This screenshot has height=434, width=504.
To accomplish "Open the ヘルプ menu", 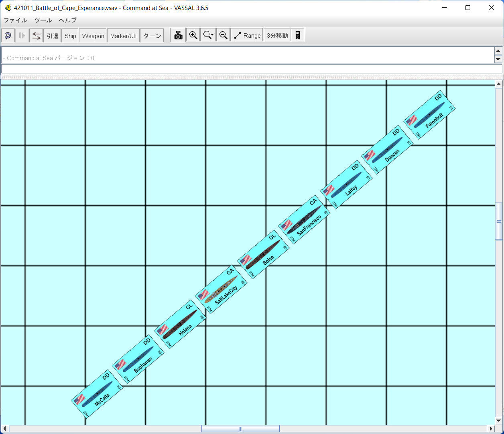I will (67, 20).
